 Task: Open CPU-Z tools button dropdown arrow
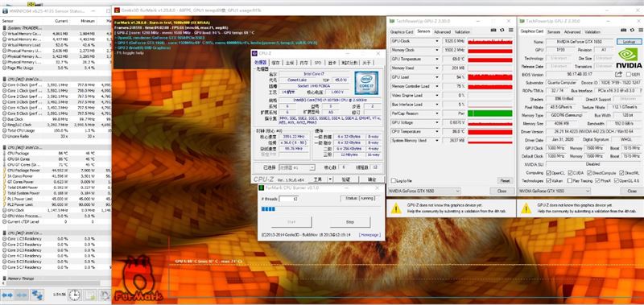(x=330, y=179)
